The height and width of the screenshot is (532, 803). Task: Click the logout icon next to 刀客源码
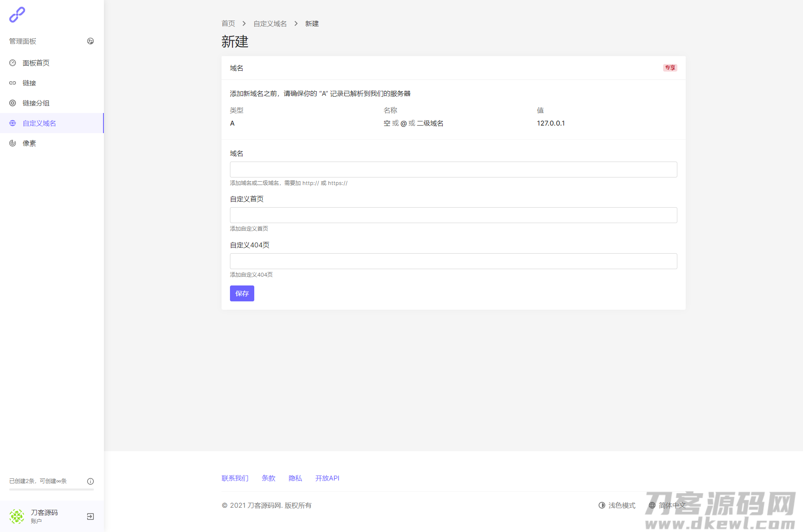click(90, 517)
